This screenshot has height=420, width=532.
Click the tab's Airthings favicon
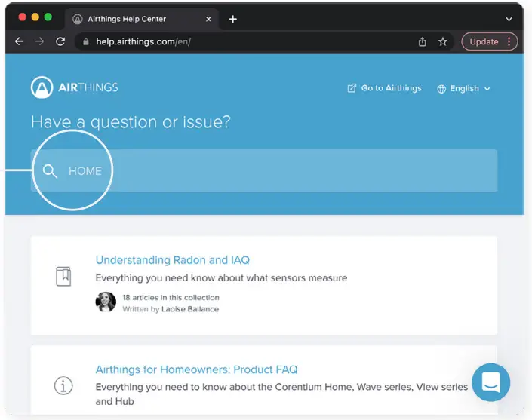click(78, 20)
